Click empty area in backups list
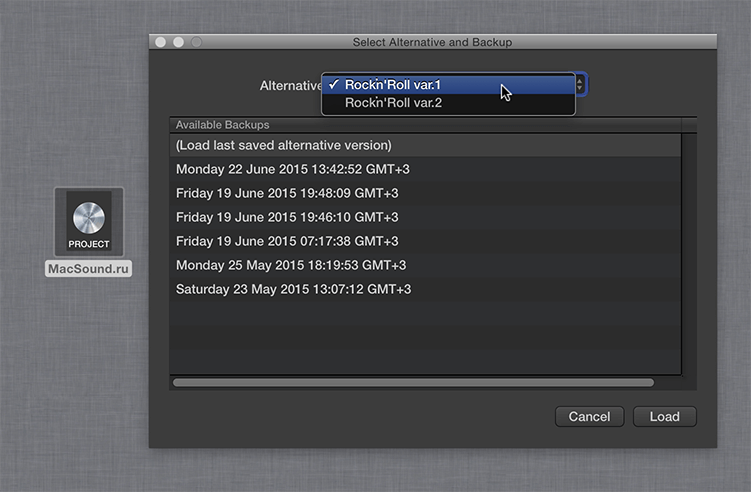751x492 pixels. (x=425, y=338)
